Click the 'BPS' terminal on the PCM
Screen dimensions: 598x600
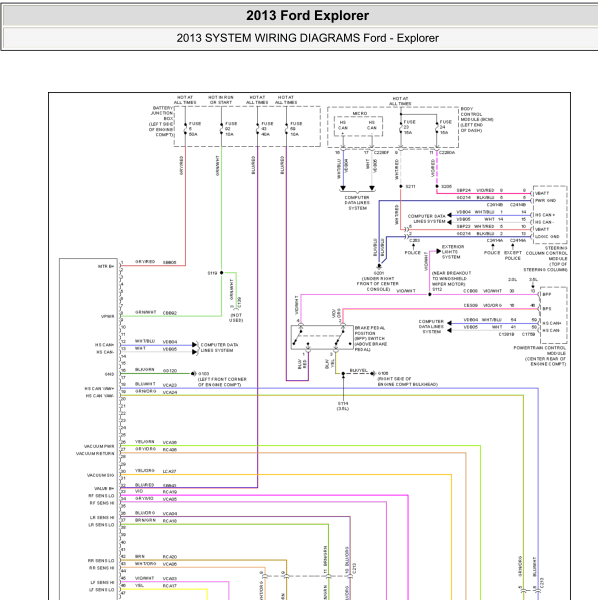pos(547,308)
